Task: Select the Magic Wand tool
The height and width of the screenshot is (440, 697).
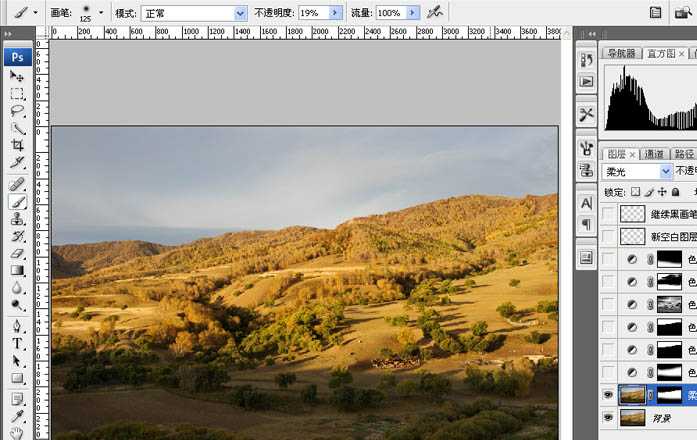Action: pos(17,128)
